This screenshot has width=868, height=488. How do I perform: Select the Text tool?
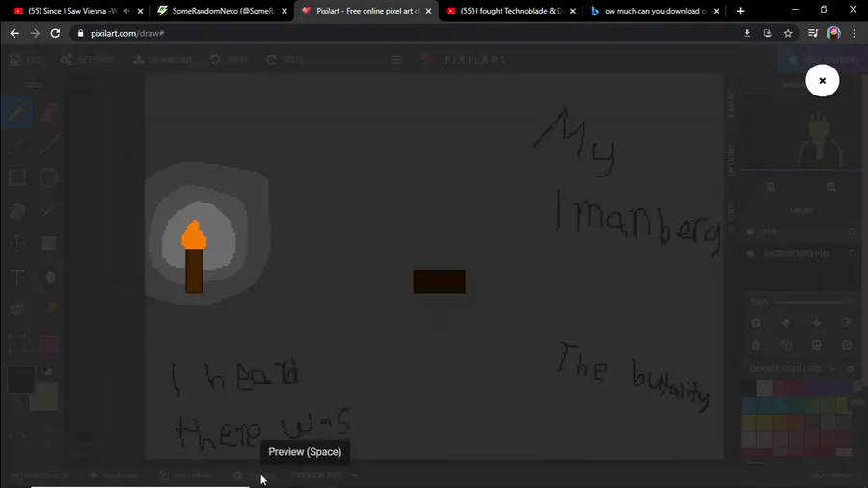click(x=17, y=277)
